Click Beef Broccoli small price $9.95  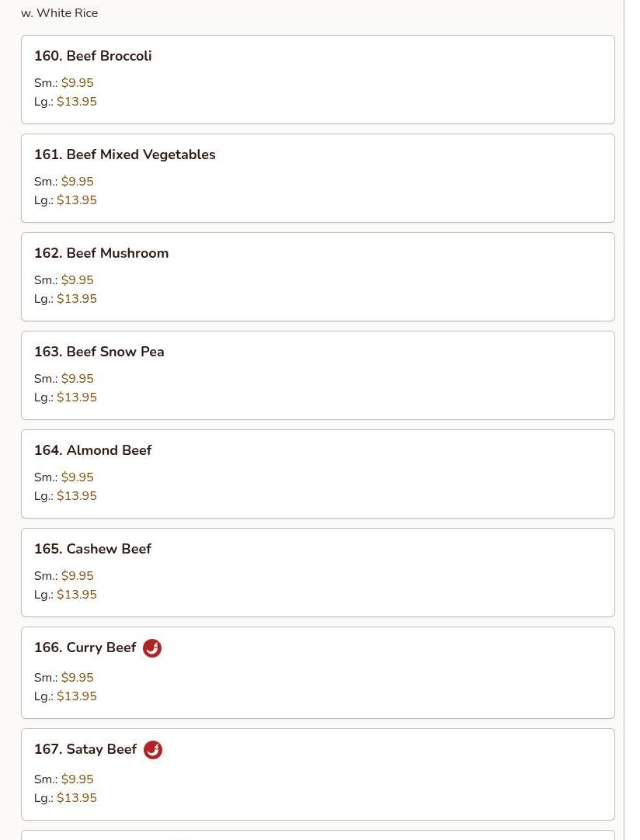click(77, 83)
